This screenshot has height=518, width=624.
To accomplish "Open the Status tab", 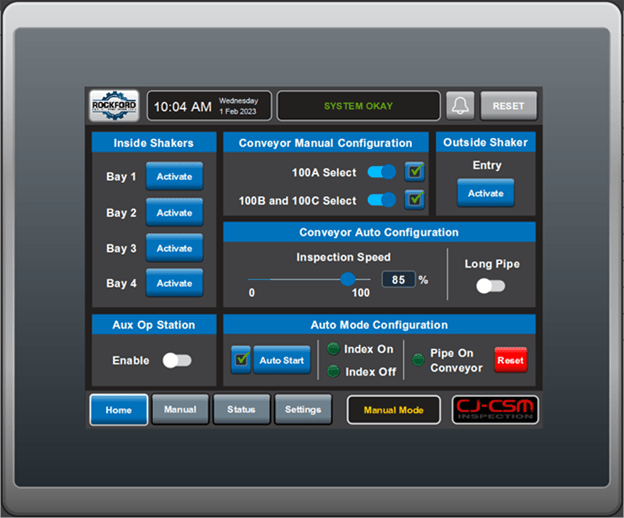I will click(x=242, y=409).
